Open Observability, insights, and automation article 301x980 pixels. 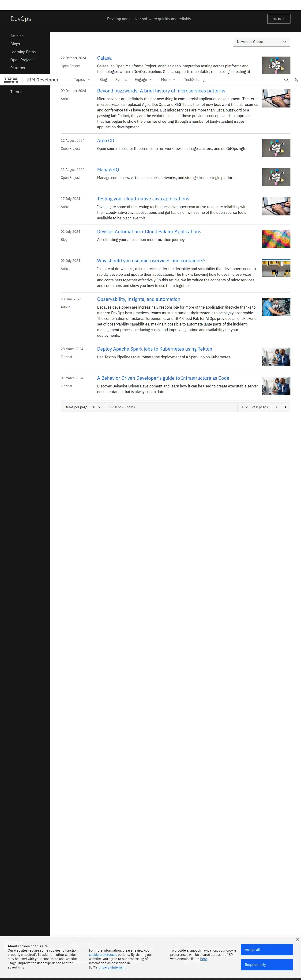click(138, 299)
